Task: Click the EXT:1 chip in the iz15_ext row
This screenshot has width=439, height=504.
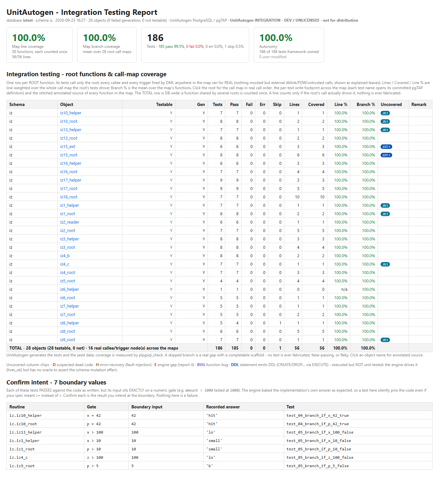Action: click(386, 147)
